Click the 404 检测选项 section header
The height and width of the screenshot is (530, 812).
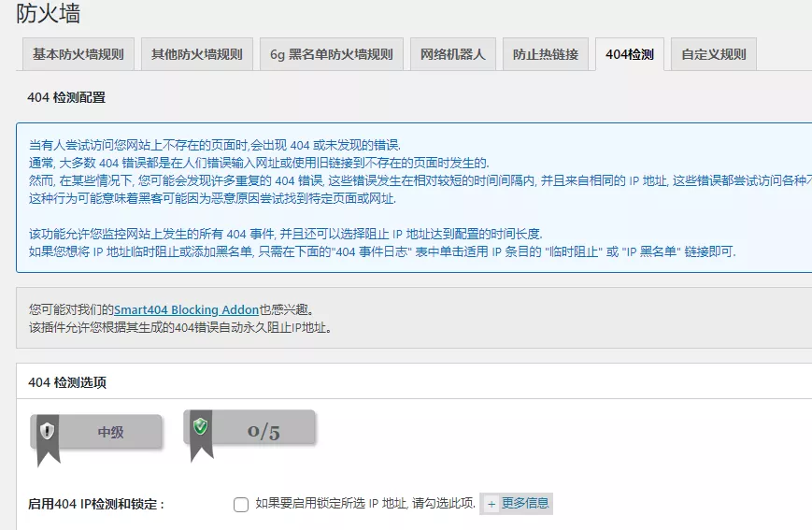[67, 382]
